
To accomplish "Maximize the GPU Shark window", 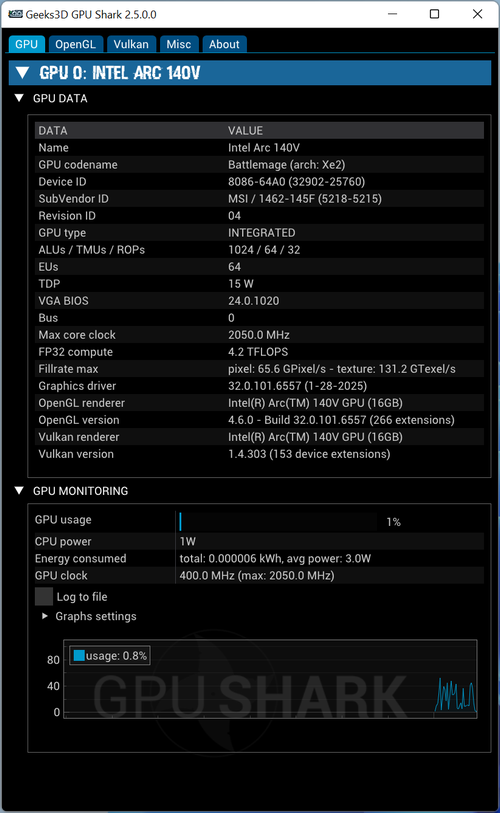I will 435,14.
